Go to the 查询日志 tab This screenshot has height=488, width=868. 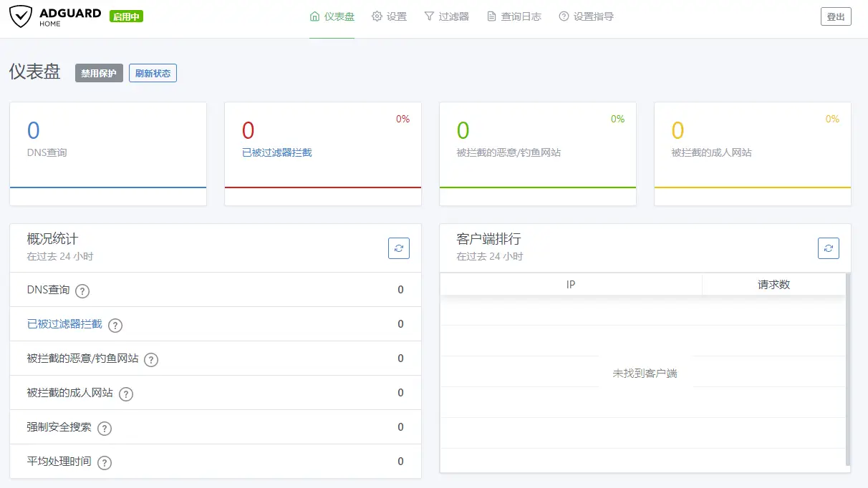513,16
